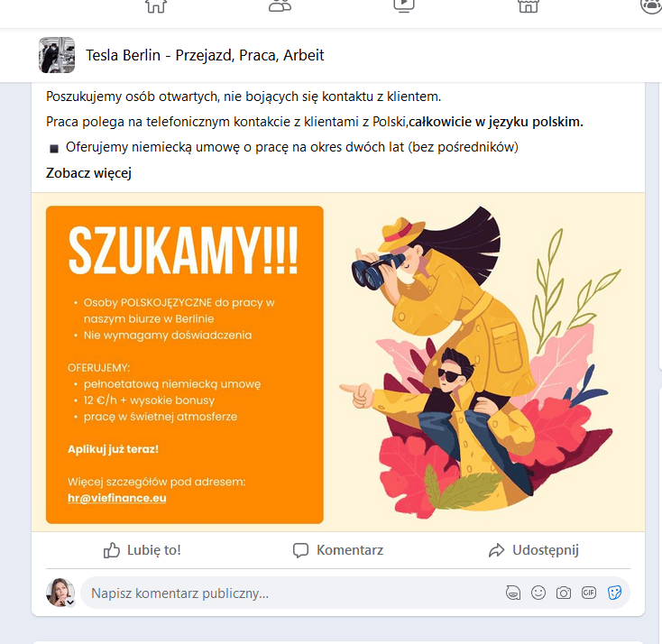Viewport: 662px width, 644px height.
Task: Open the Marketplace icon
Action: click(x=529, y=5)
